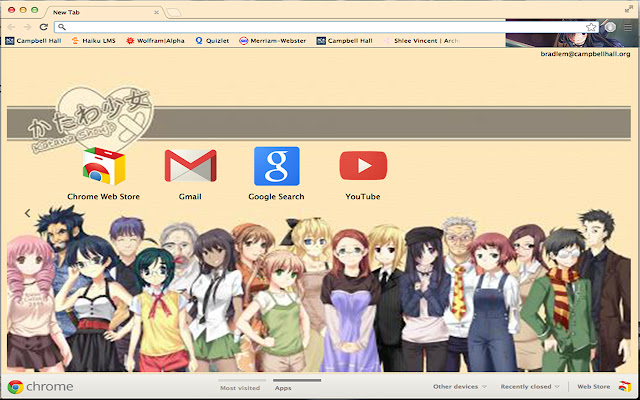
Task: Bookmark this page with the star icon
Action: pos(591,27)
